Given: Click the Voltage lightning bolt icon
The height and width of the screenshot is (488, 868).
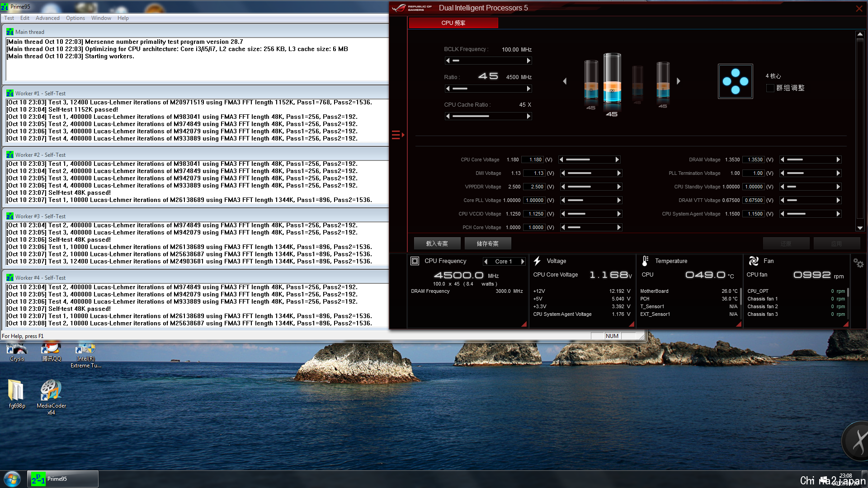Looking at the screenshot, I should tap(537, 261).
